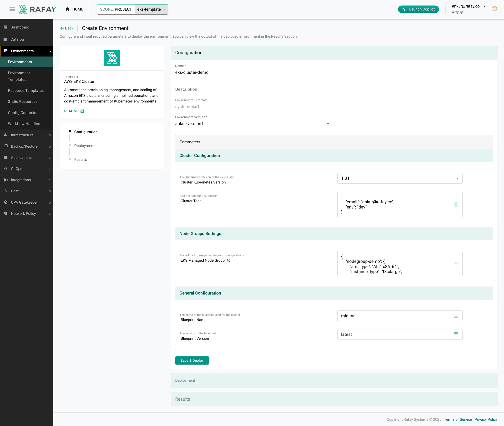Screen dimensions: 504x426
Task: Open the help question mark icon
Action: tap(494, 9)
